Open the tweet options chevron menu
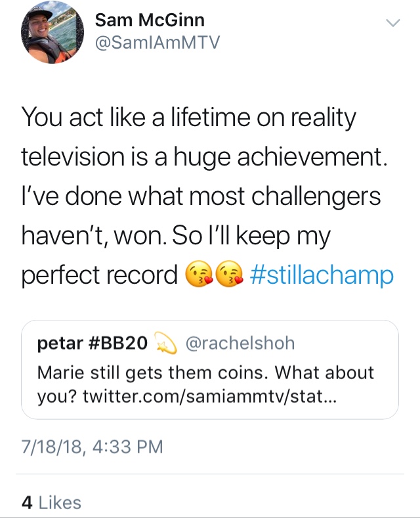 (393, 23)
